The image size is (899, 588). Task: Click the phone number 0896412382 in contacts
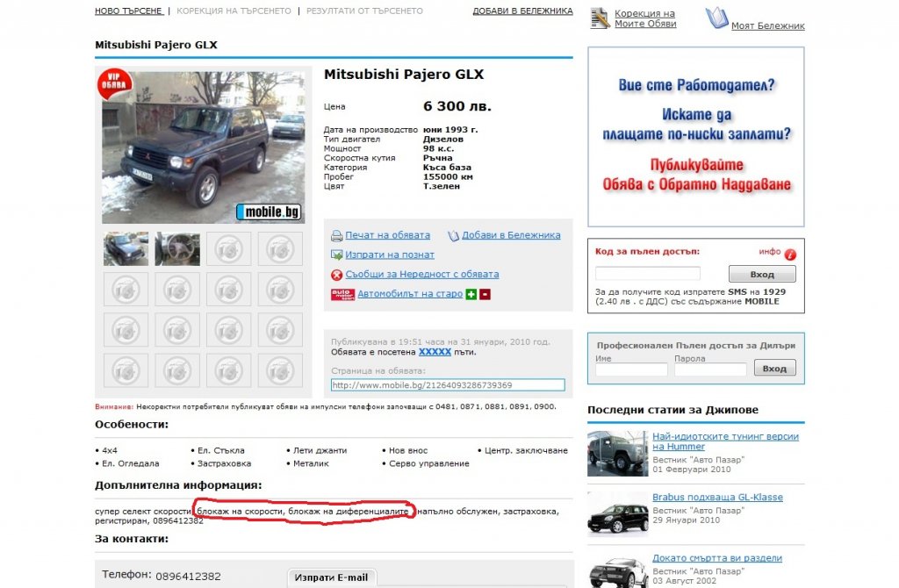point(188,577)
